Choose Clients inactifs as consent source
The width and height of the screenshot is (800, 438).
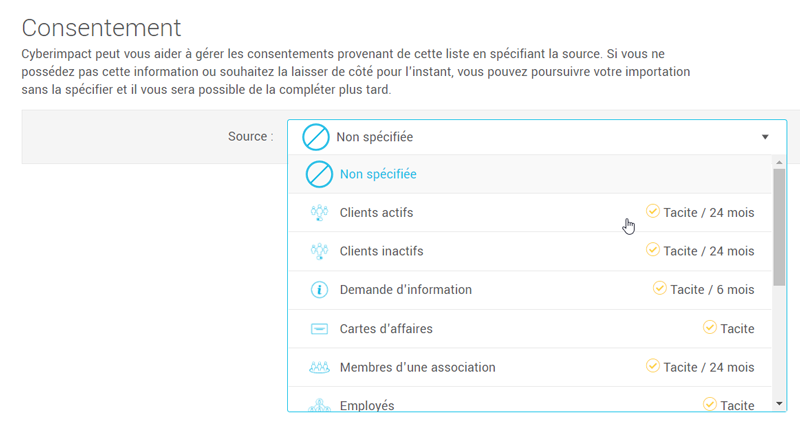pyautogui.click(x=382, y=251)
